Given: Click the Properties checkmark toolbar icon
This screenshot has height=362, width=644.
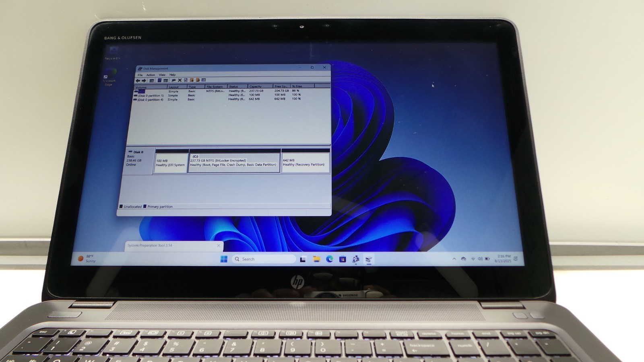Looking at the screenshot, I should (x=186, y=80).
